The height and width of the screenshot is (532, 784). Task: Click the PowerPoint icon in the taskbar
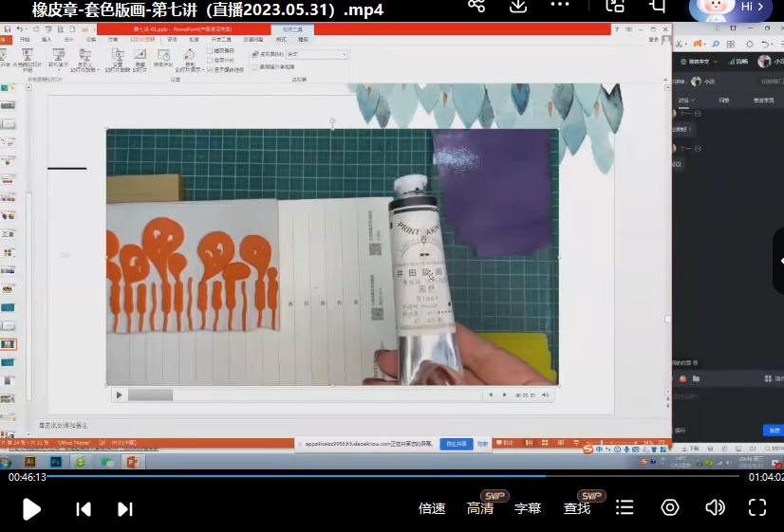tap(133, 462)
